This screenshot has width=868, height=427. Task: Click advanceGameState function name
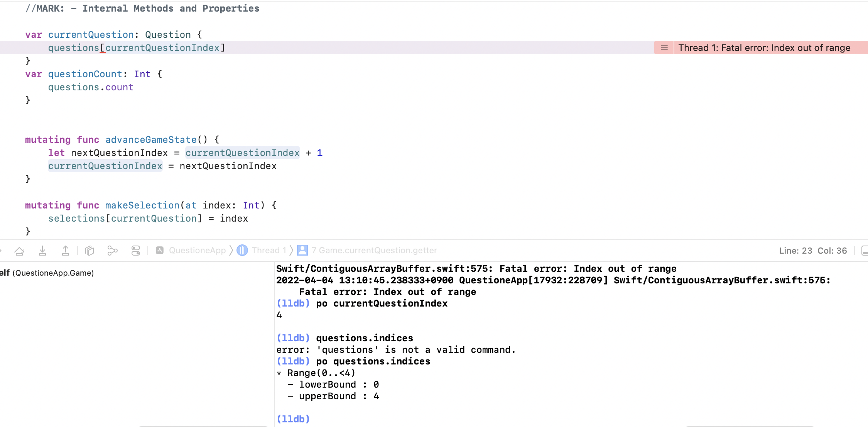tap(151, 140)
